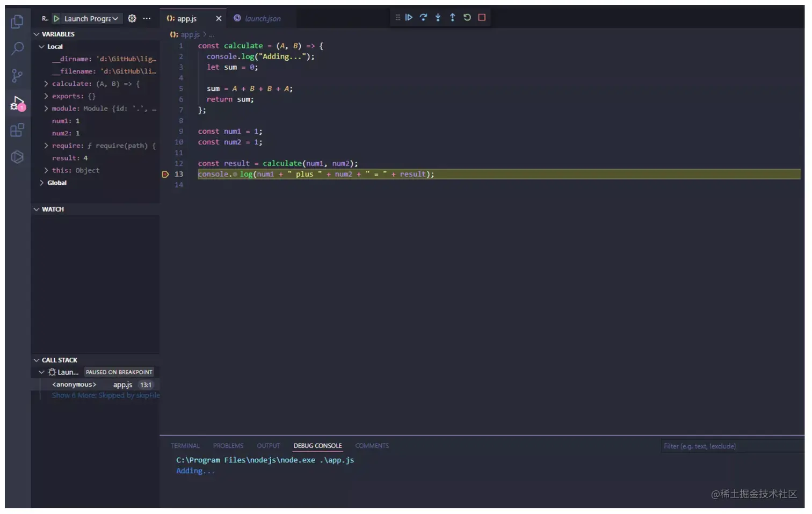Collapse the CALL STACK section

[x=37, y=360]
